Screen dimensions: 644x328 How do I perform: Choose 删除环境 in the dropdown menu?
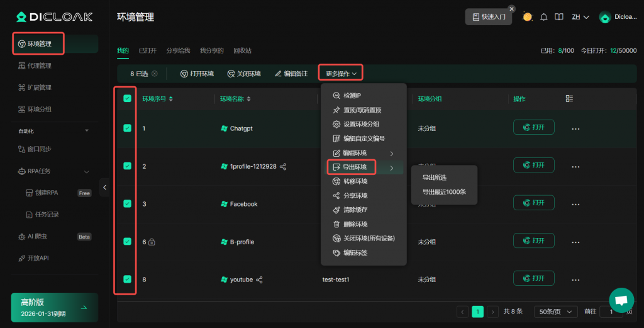point(355,224)
